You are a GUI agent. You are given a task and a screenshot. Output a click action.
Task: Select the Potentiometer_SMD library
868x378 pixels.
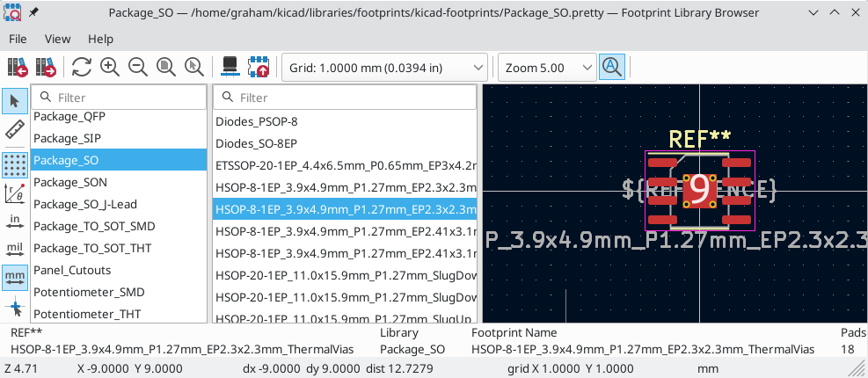click(119, 292)
